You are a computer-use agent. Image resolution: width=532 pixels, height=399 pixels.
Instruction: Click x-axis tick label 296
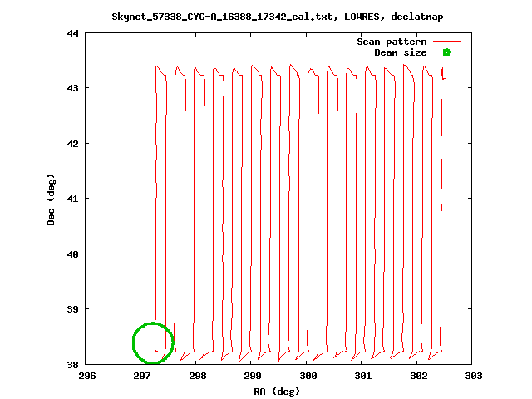[87, 376]
